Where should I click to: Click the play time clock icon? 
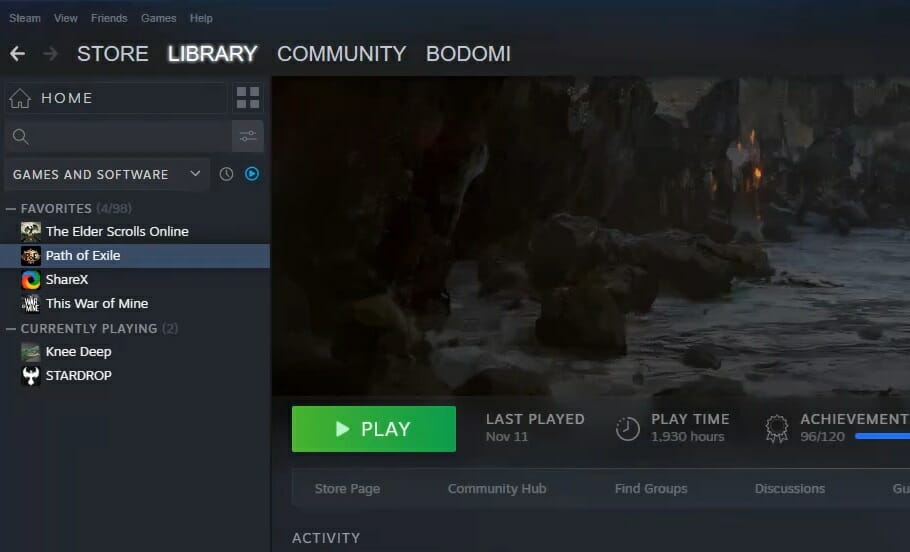pos(627,429)
